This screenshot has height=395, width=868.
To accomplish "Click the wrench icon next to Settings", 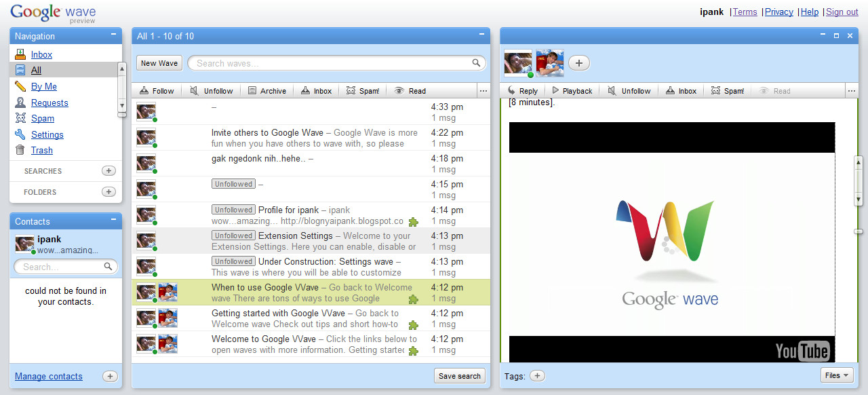I will 20,134.
